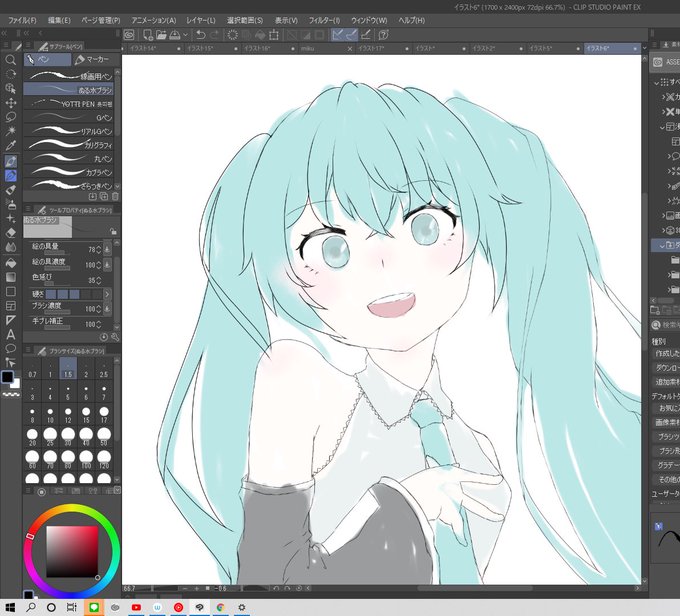Toggle the tool property lock icon
Image resolution: width=680 pixels, height=616 pixels.
(x=113, y=231)
